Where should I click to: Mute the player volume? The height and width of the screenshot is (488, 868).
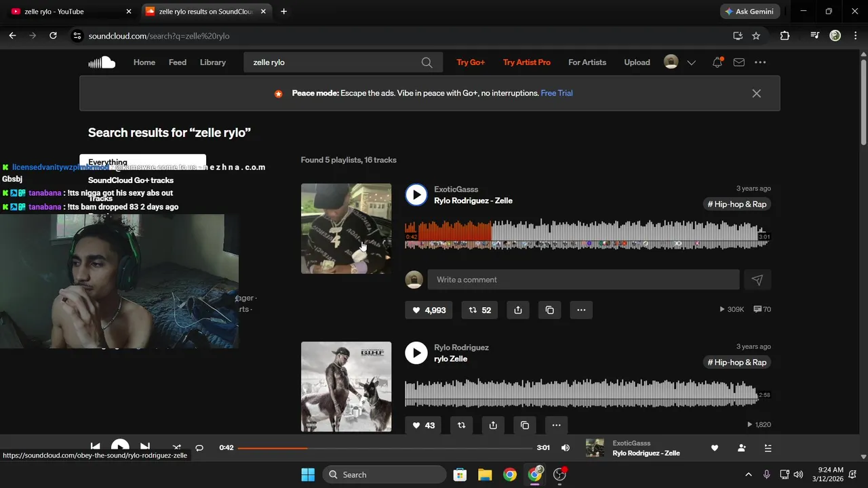tap(566, 448)
